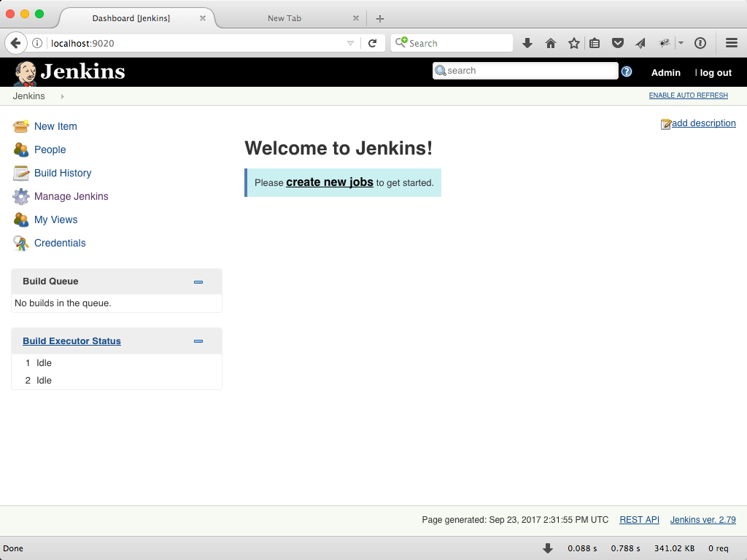Click the Jenkins butler logo
747x560 pixels.
25,73
